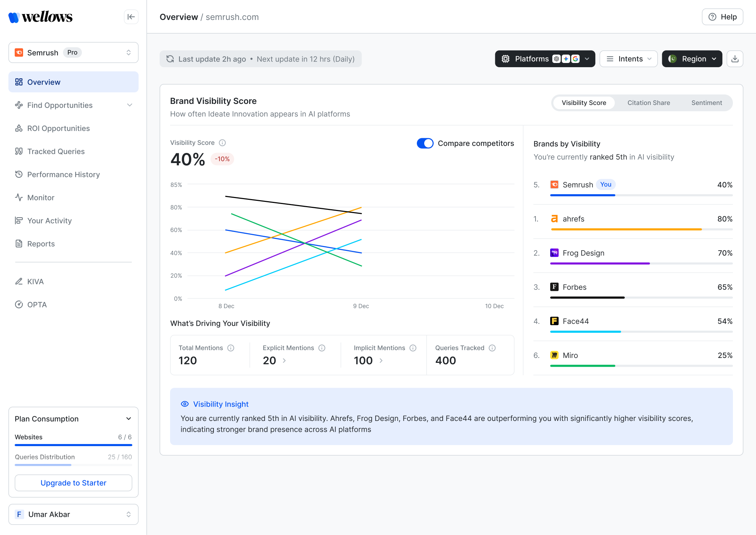Click the -10% change badge

(x=222, y=159)
